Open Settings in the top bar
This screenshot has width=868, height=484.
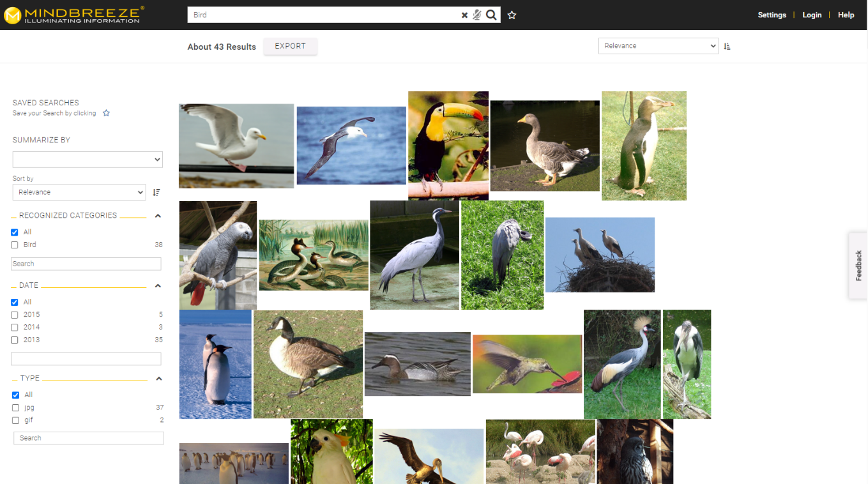pyautogui.click(x=772, y=15)
